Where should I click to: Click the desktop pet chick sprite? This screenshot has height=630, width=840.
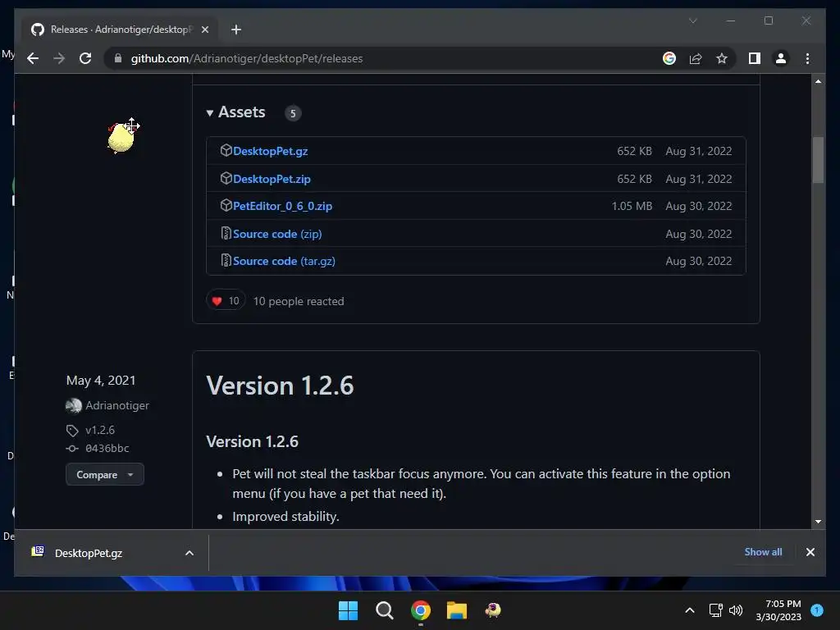click(121, 137)
